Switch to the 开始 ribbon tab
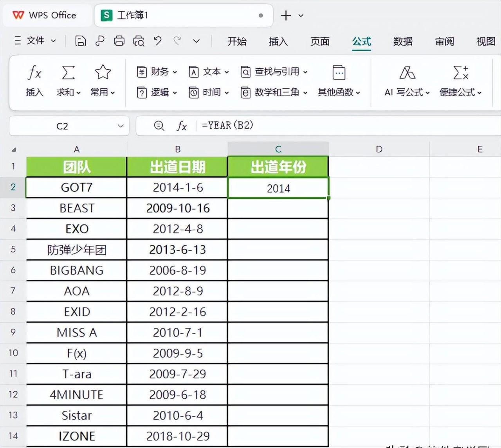Viewport: 501px width, 448px height. [x=237, y=41]
